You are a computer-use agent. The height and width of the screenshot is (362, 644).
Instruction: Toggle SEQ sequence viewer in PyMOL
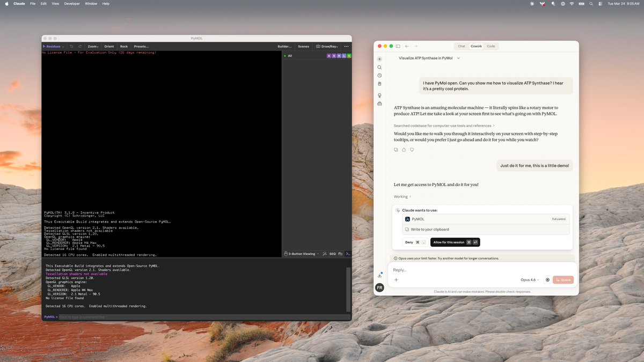(332, 254)
